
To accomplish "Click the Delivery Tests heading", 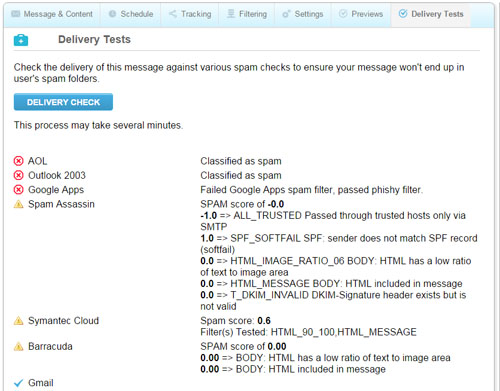I will (x=94, y=39).
